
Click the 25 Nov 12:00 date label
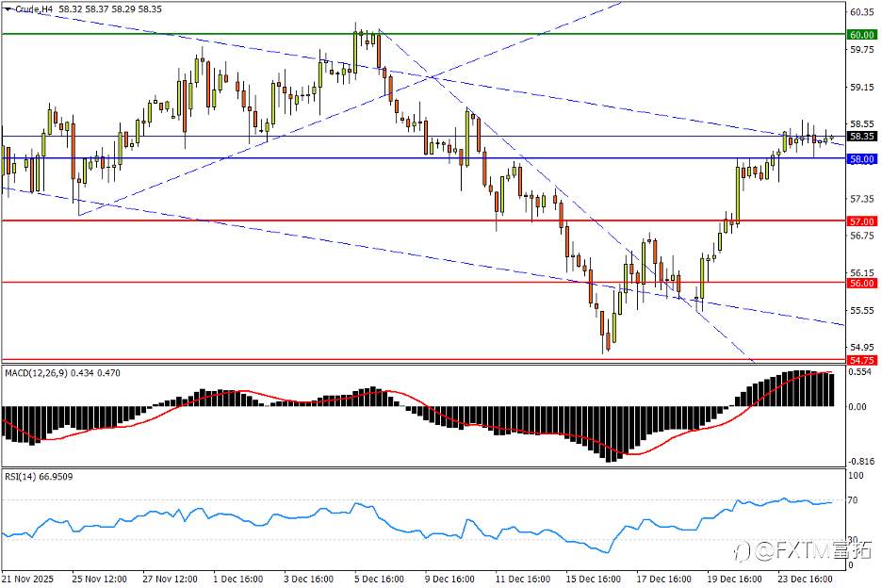click(100, 579)
